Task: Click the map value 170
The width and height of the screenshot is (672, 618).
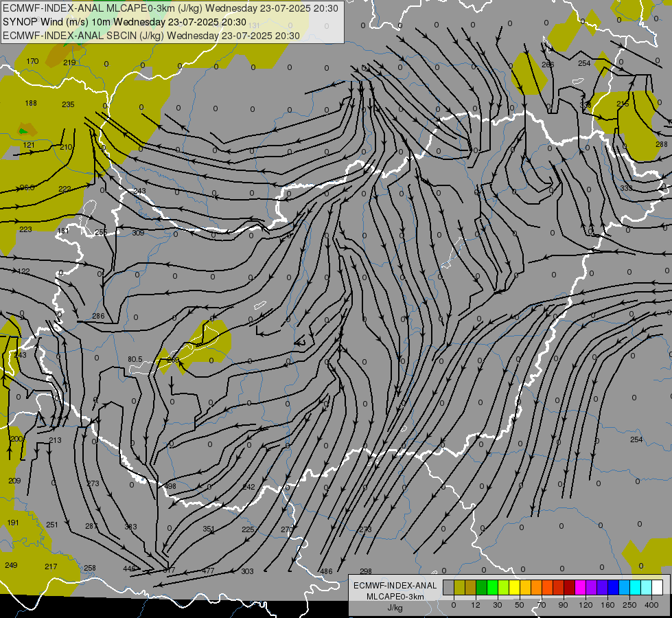Action: point(32,61)
